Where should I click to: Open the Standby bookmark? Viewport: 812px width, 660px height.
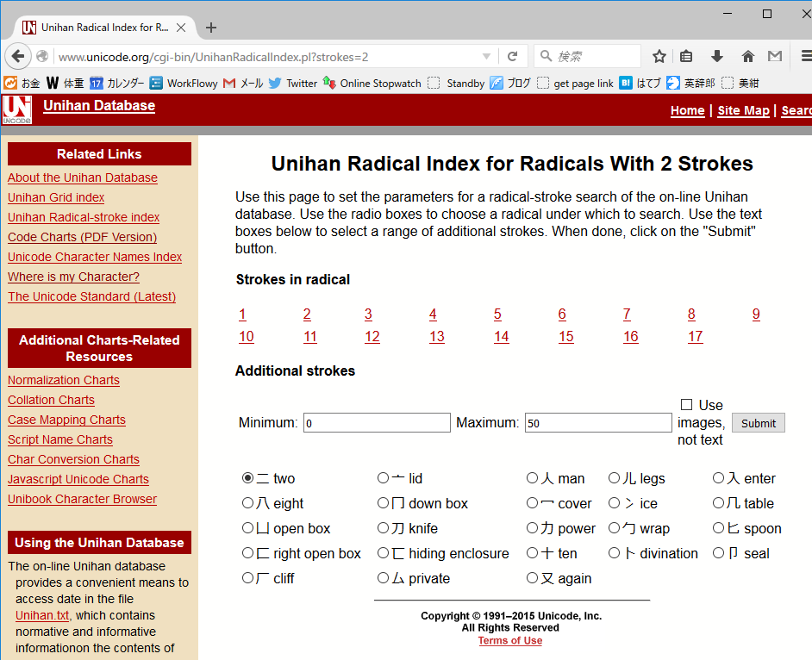(456, 83)
